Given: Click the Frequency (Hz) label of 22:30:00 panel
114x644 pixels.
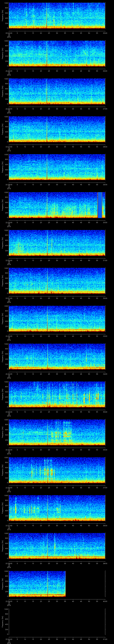Looking at the screenshot, I should point(3,243).
